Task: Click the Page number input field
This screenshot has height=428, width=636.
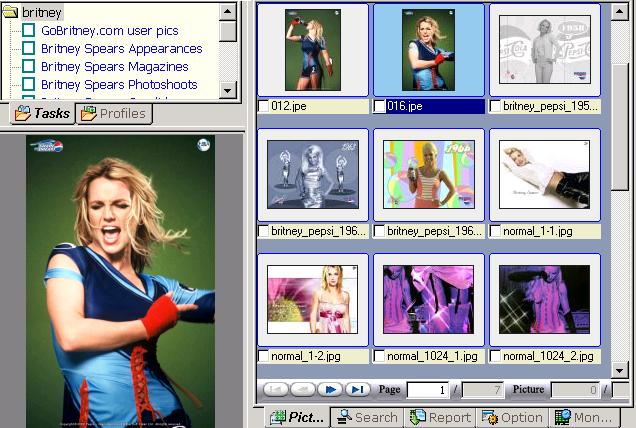Action: (x=427, y=389)
